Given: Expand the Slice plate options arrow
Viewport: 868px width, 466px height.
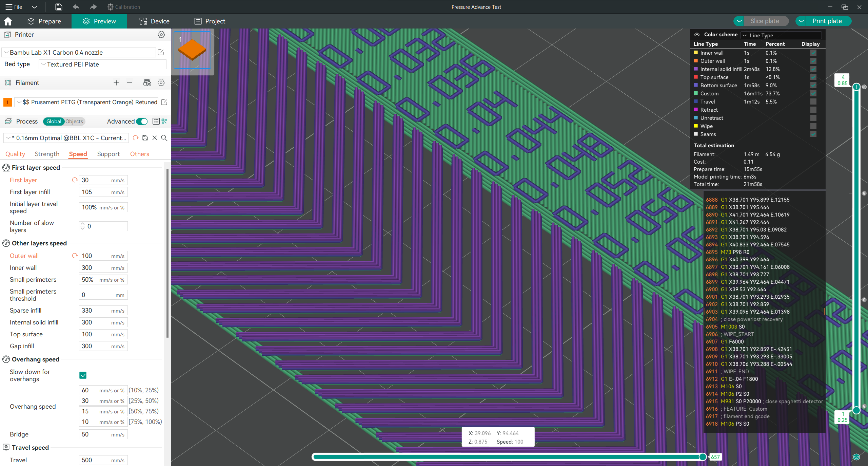Looking at the screenshot, I should point(739,21).
